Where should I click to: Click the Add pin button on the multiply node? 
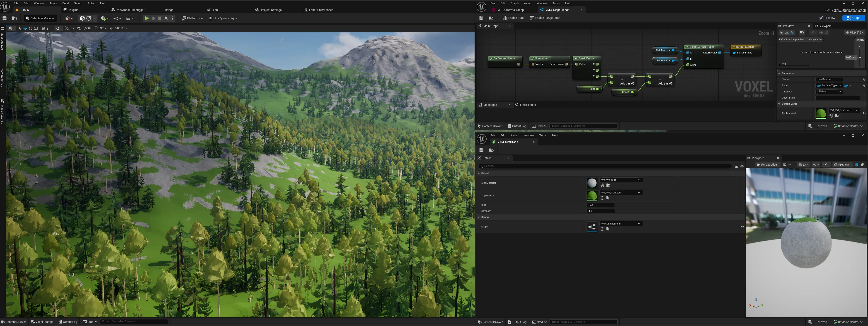(663, 84)
